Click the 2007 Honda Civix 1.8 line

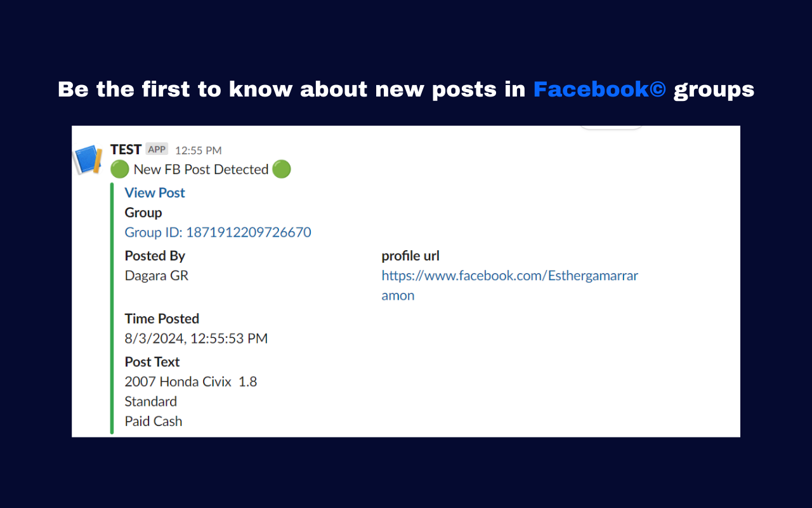pyautogui.click(x=191, y=382)
